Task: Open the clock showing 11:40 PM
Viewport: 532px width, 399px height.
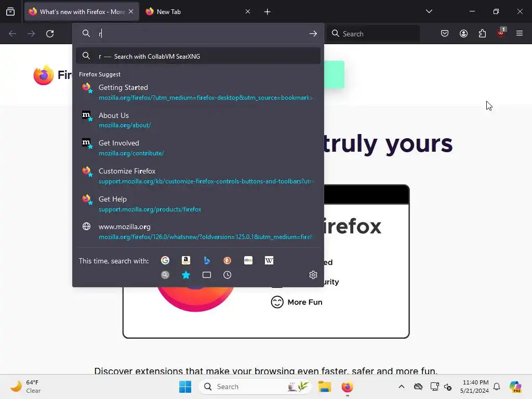Action: (475, 387)
